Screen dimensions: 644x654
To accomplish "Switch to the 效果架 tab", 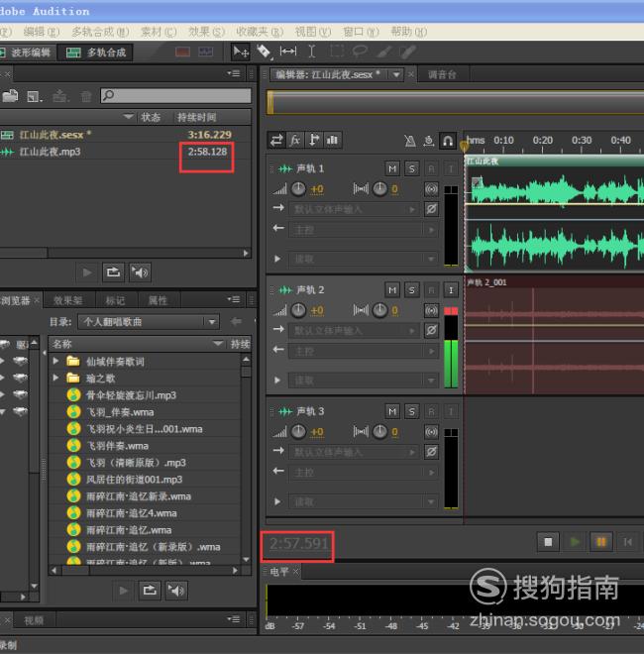I will coord(67,300).
